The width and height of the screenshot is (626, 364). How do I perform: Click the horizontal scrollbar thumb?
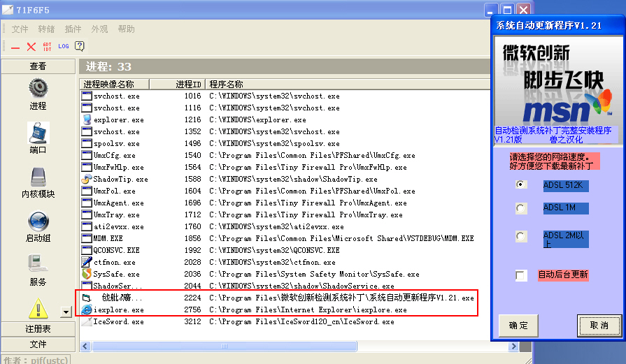pyautogui.click(x=225, y=346)
